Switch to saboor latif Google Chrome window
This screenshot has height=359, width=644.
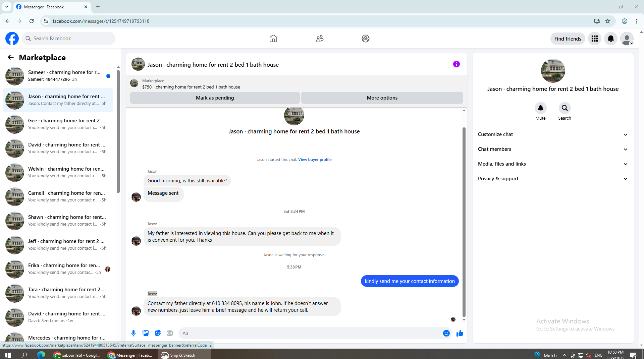[x=77, y=355]
